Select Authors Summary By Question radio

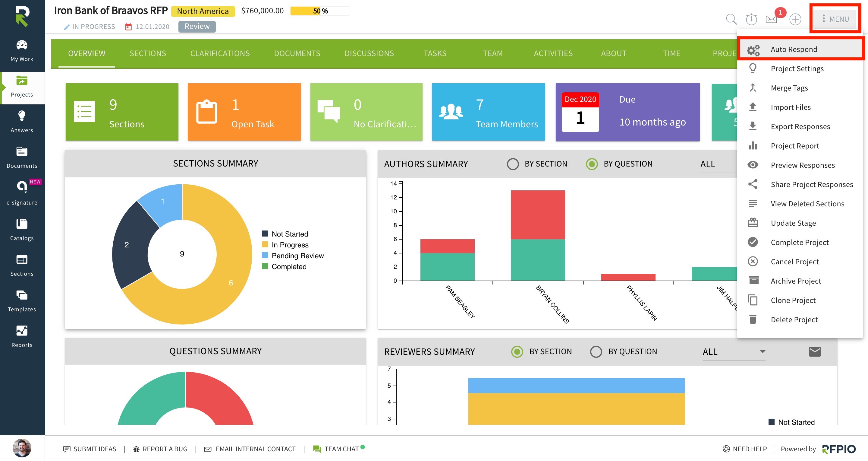point(592,164)
